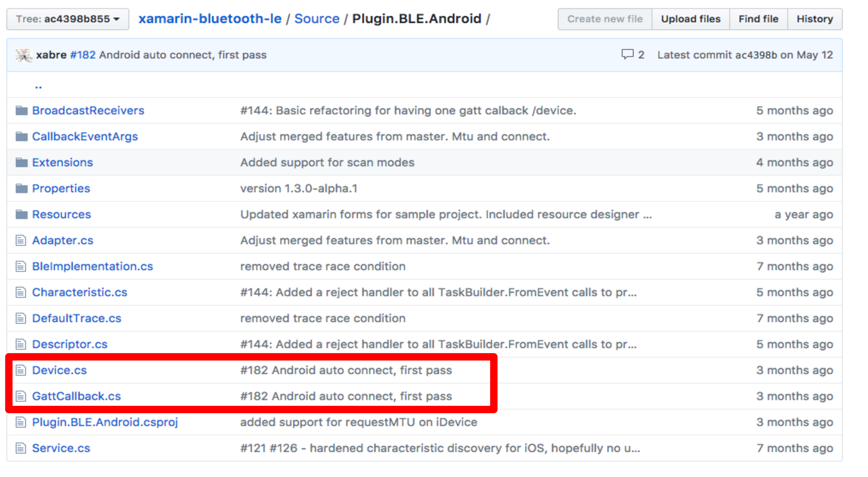Click the file icon beside GattCallback.cs
Viewport: 868px width, 477px height.
point(21,396)
